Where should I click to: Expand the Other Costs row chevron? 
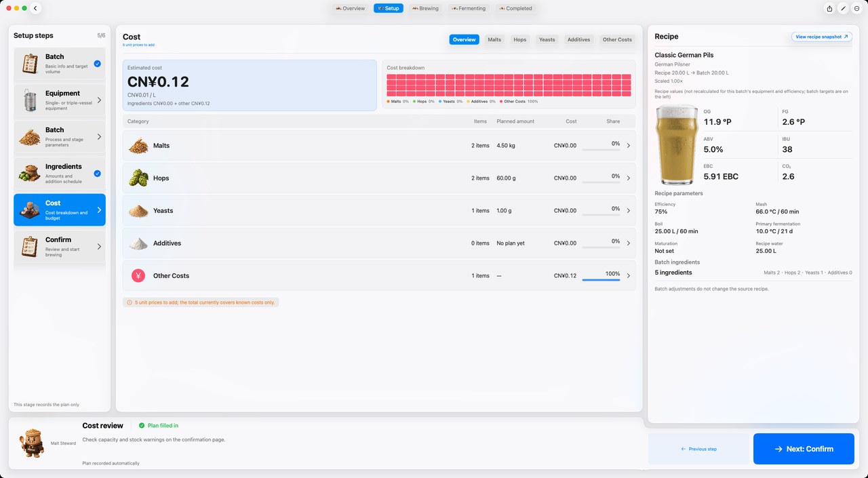pos(628,276)
